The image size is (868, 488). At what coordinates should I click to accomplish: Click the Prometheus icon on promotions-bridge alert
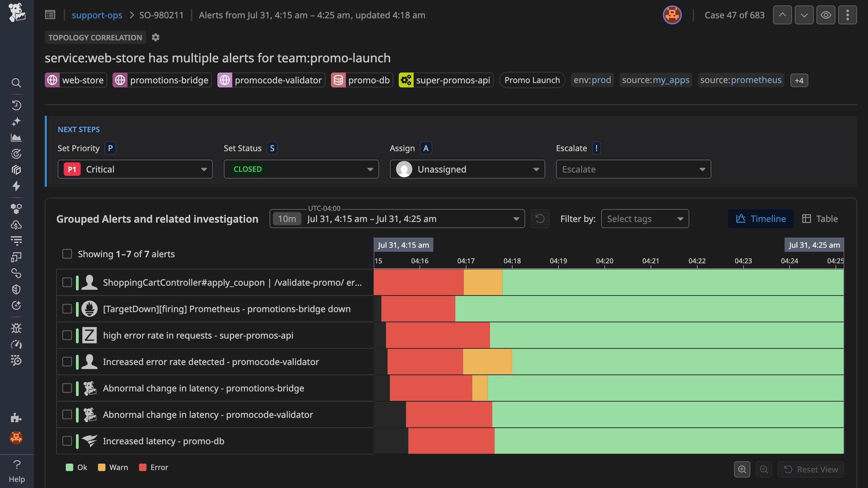tap(90, 309)
